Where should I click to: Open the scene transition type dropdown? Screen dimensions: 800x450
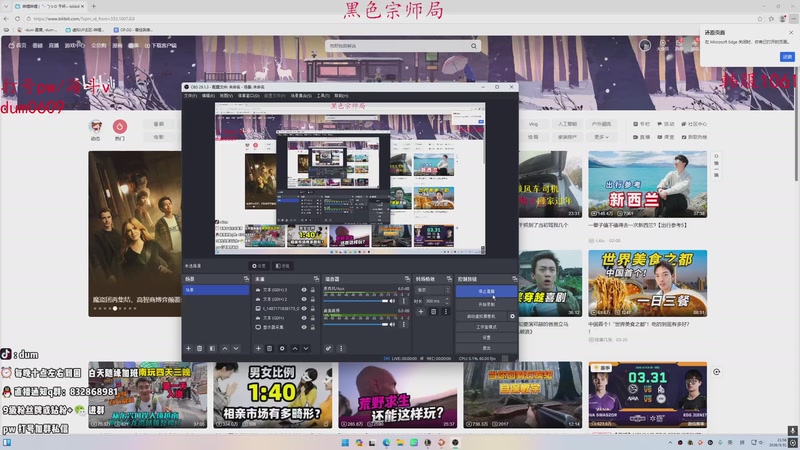pyautogui.click(x=432, y=289)
